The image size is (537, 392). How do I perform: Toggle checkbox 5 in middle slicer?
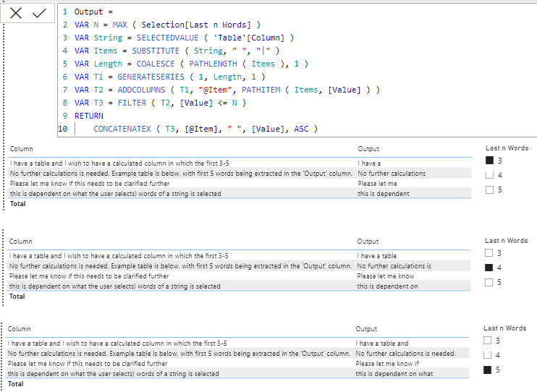[x=489, y=283]
